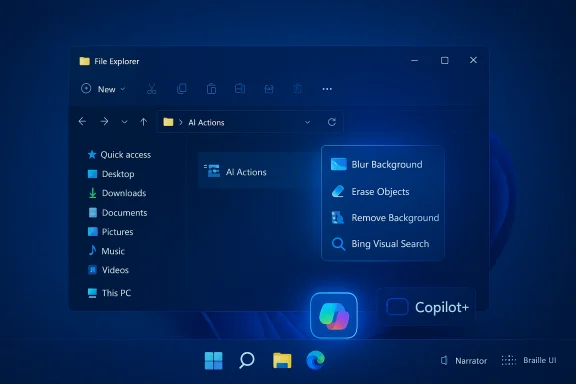Click the Rename icon in toolbar
The height and width of the screenshot is (384, 576).
click(240, 89)
